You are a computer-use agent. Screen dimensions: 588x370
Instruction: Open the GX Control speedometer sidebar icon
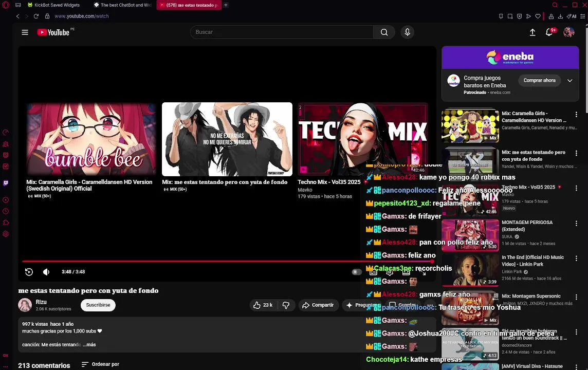click(6, 133)
